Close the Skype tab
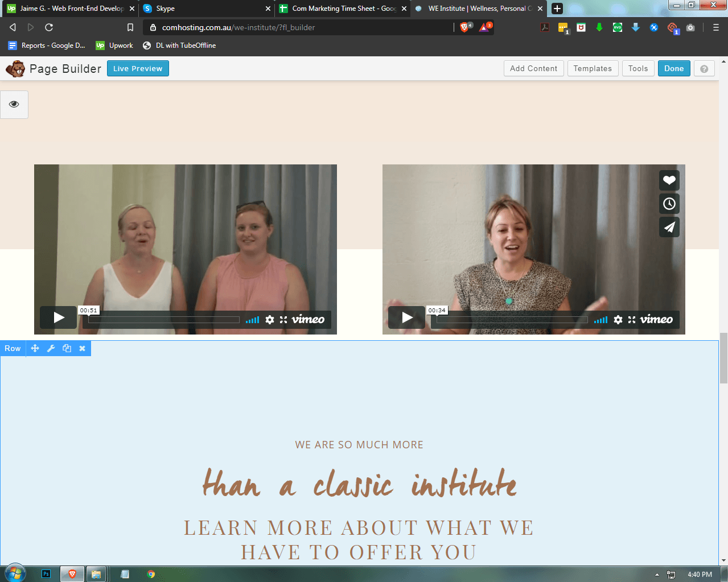The image size is (728, 582). (268, 9)
